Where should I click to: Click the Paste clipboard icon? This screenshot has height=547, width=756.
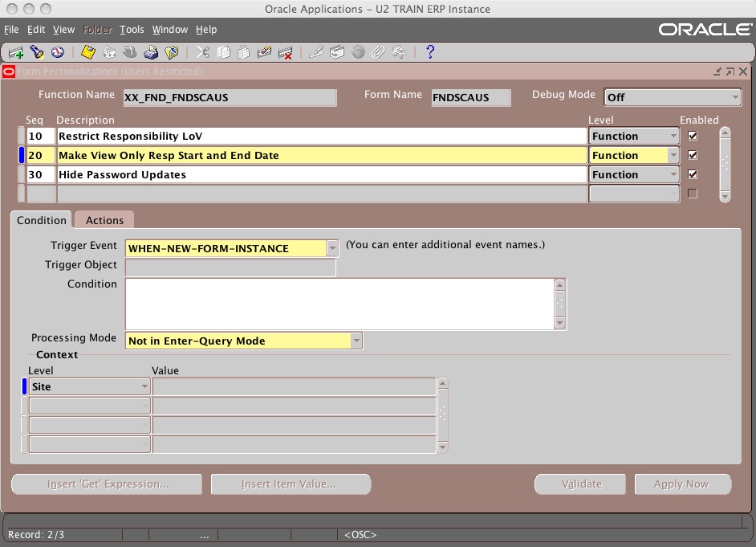[x=244, y=52]
